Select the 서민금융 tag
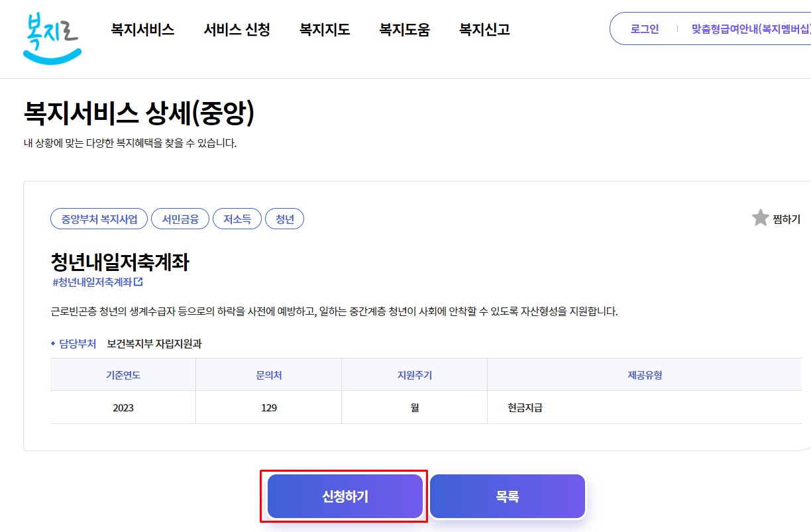The image size is (811, 532). coord(180,219)
